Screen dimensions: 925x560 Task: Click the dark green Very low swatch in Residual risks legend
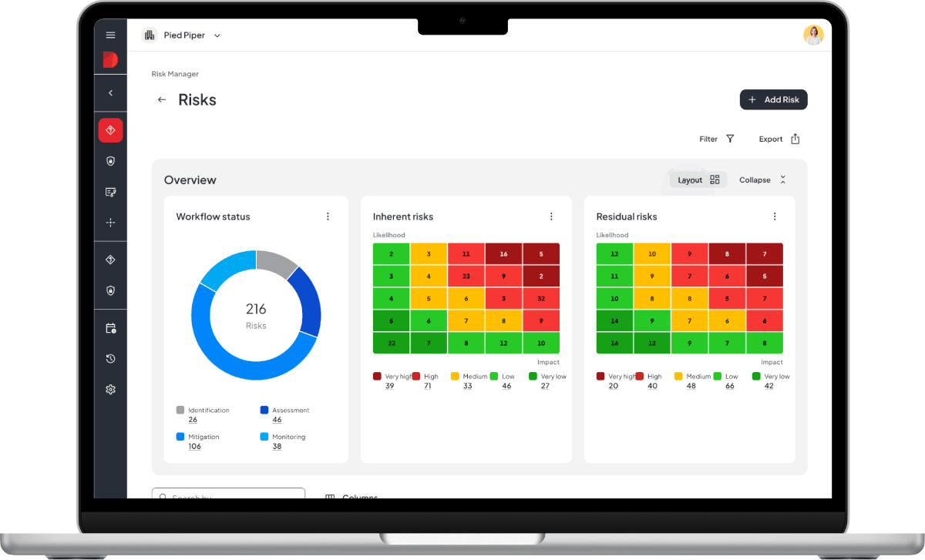(756, 377)
